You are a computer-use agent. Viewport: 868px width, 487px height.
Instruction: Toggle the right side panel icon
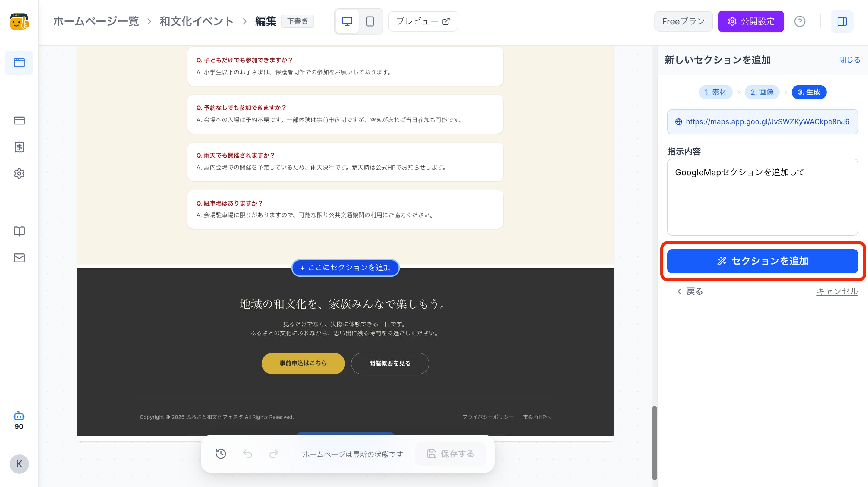tap(842, 22)
